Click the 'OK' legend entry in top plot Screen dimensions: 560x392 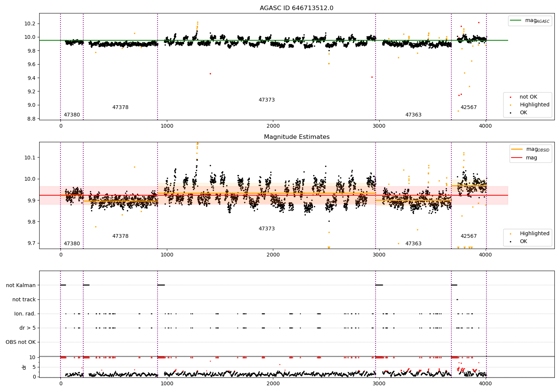518,113
